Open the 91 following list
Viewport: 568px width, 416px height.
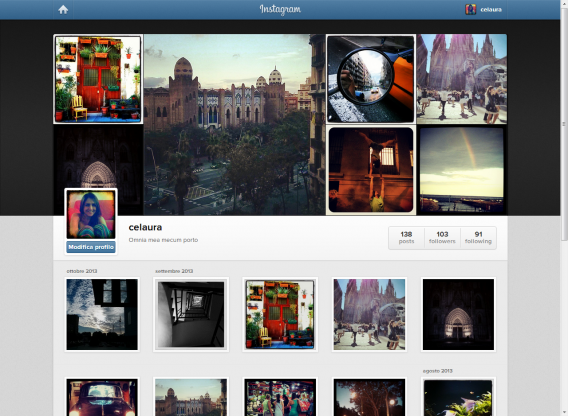click(x=478, y=238)
